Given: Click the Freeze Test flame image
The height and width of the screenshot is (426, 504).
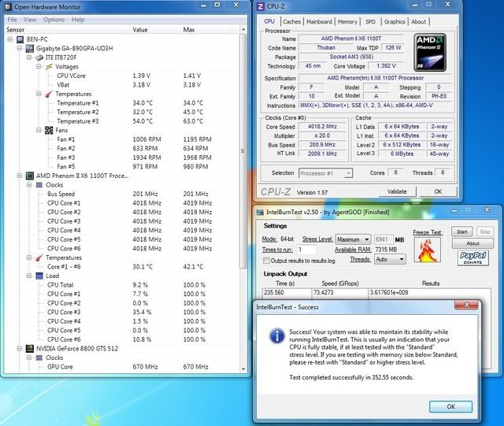Looking at the screenshot, I should 427,250.
